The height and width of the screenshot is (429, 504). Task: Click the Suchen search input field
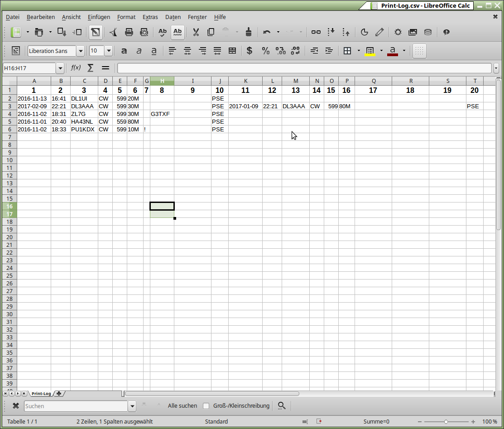pos(76,406)
